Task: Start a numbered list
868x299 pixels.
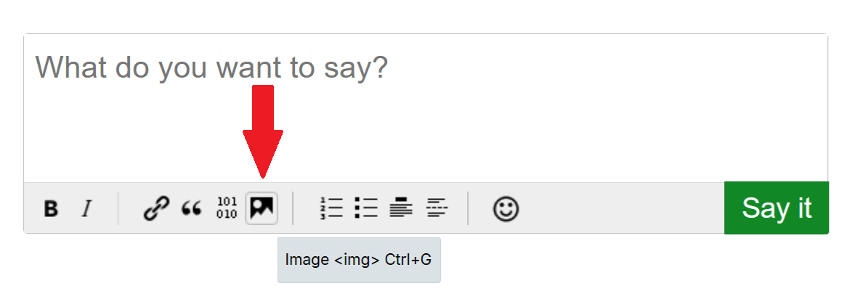Action: pos(330,208)
